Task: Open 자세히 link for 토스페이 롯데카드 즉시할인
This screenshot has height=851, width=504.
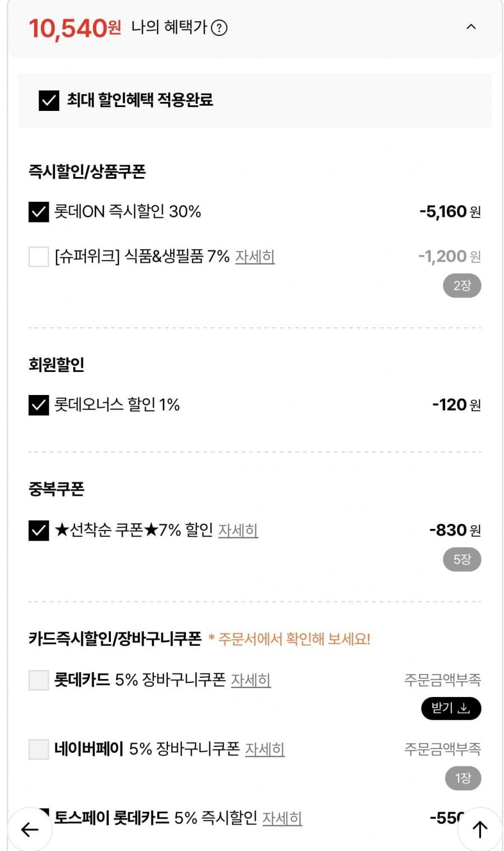Action: point(282,819)
